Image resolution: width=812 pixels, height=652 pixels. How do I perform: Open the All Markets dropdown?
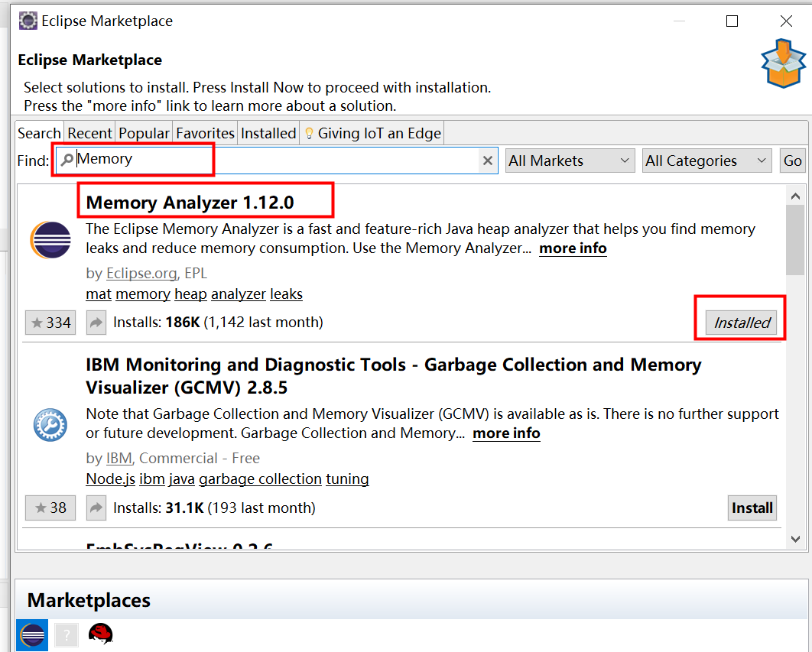pyautogui.click(x=570, y=161)
